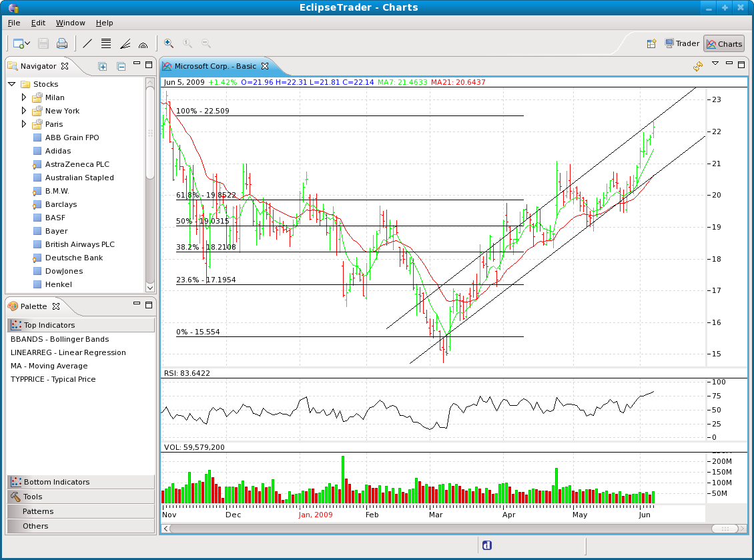Select the fan lines drawing tool

click(x=125, y=44)
